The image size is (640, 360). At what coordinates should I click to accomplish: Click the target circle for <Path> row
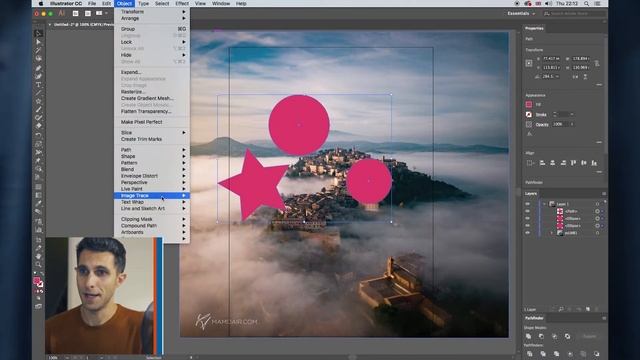point(597,211)
